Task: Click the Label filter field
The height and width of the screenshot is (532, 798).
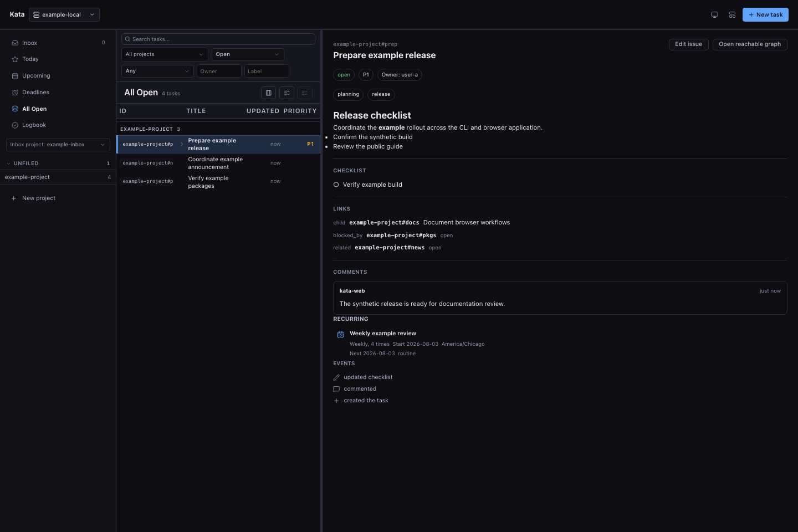Action: (x=267, y=71)
